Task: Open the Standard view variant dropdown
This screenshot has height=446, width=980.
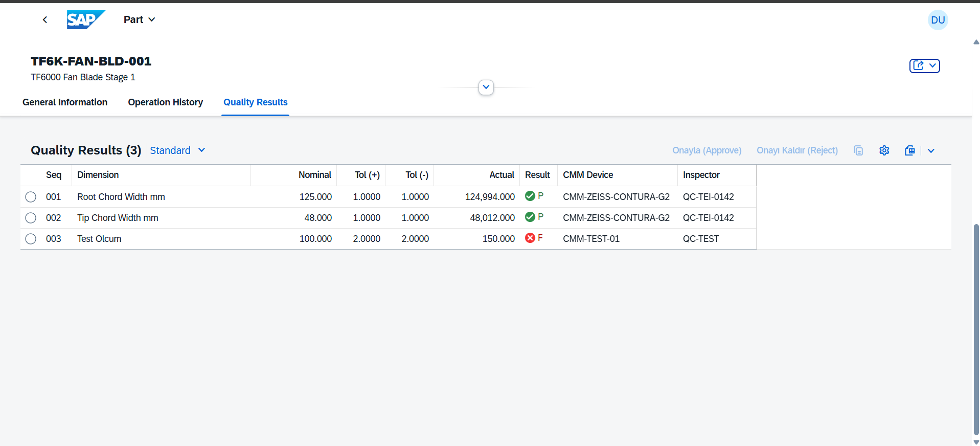Action: (177, 150)
